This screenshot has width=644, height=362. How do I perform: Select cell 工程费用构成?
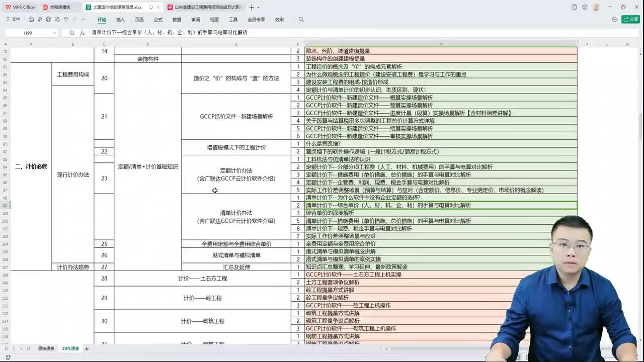73,74
